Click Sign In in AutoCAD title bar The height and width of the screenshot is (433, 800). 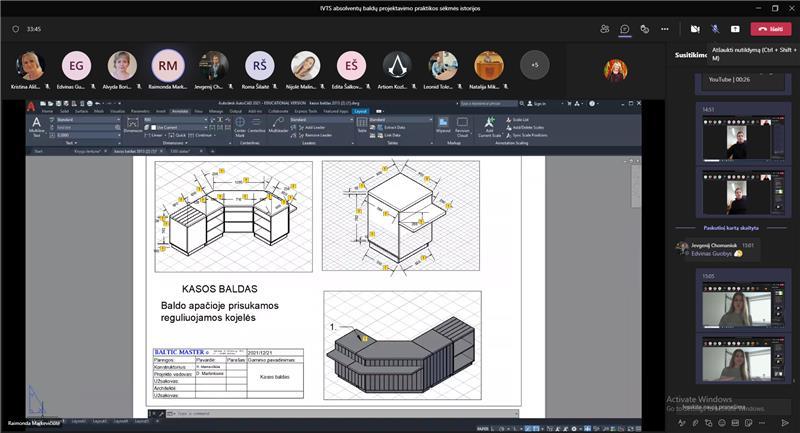click(x=537, y=104)
